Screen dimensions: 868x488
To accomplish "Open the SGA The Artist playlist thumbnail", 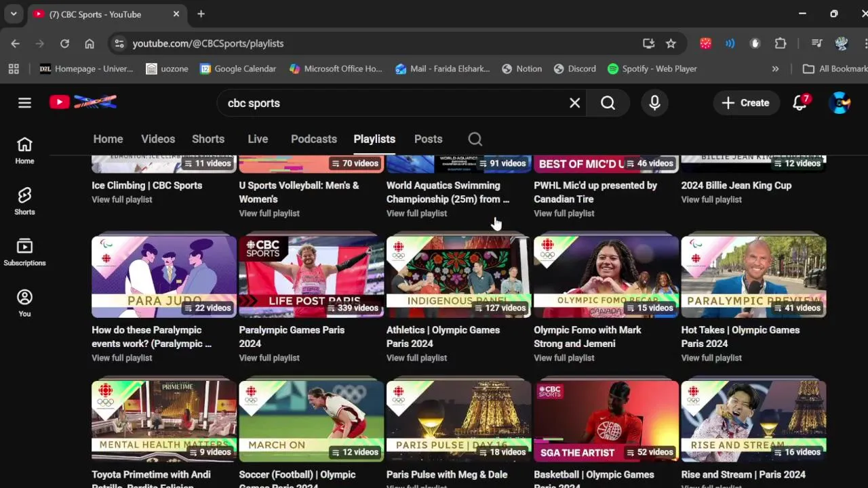I will [x=606, y=421].
